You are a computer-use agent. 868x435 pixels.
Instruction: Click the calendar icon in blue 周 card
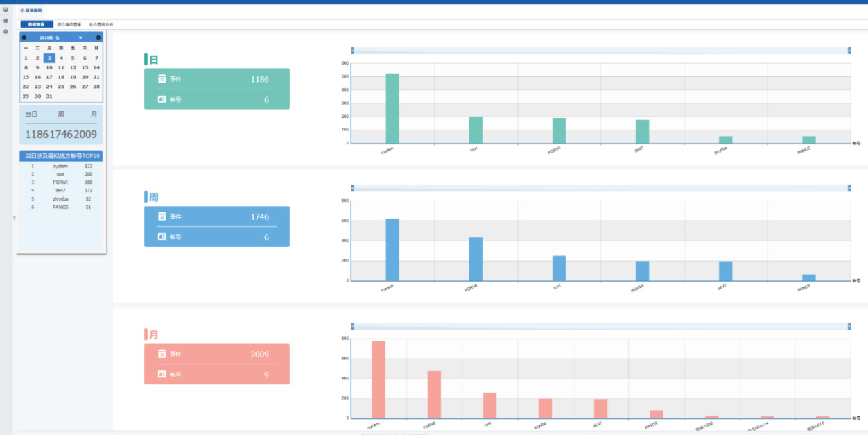point(162,216)
